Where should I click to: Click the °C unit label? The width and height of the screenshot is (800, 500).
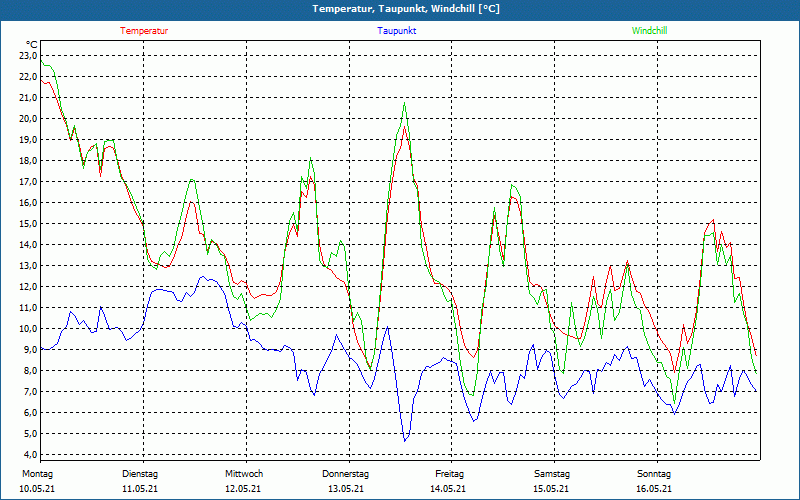[32, 45]
